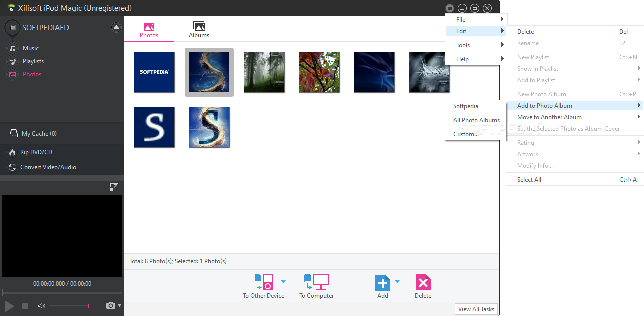Select the misty forest photo thumbnail
Image resolution: width=644 pixels, height=316 pixels.
tap(264, 72)
